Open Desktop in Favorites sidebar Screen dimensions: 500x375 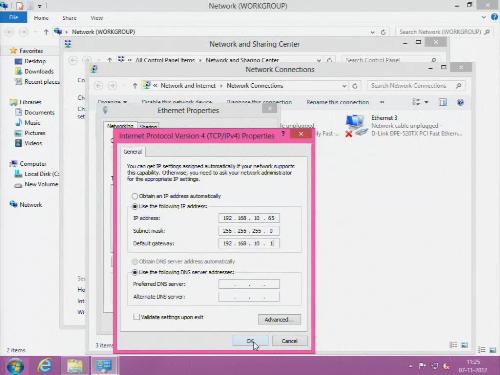pyautogui.click(x=35, y=61)
